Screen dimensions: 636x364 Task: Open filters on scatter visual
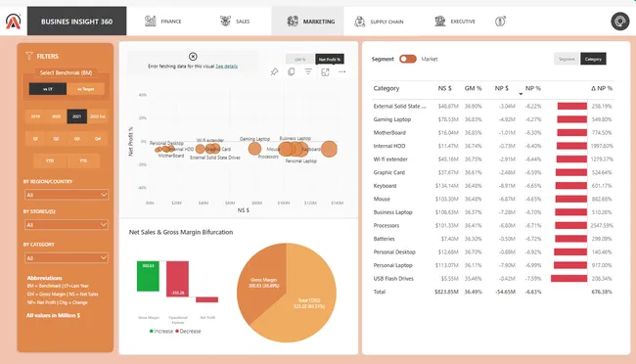tap(308, 71)
